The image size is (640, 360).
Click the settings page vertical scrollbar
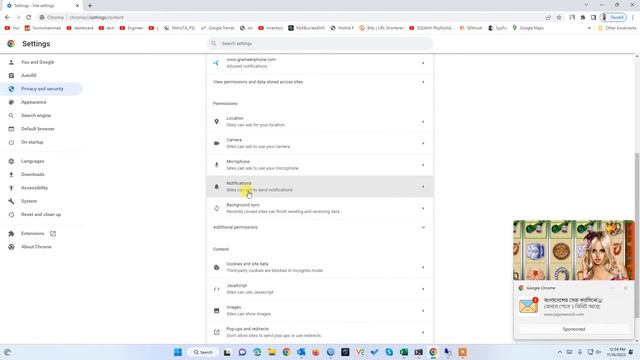(x=637, y=236)
